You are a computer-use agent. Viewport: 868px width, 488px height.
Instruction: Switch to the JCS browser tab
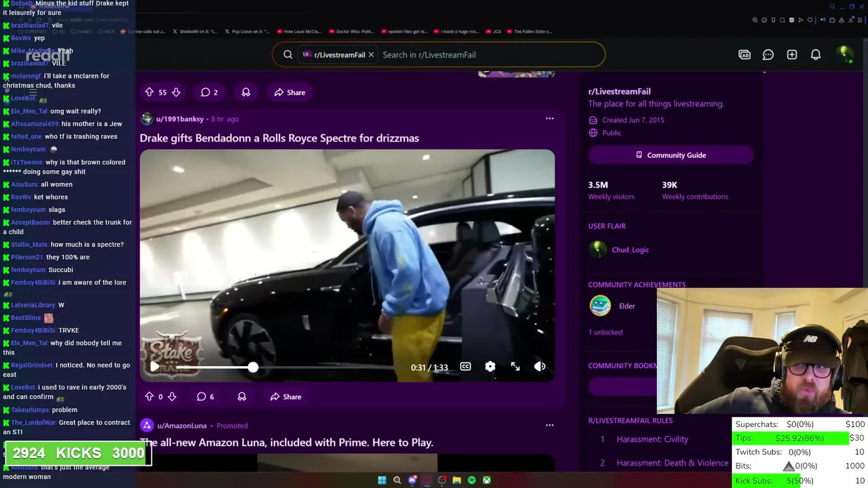493,31
